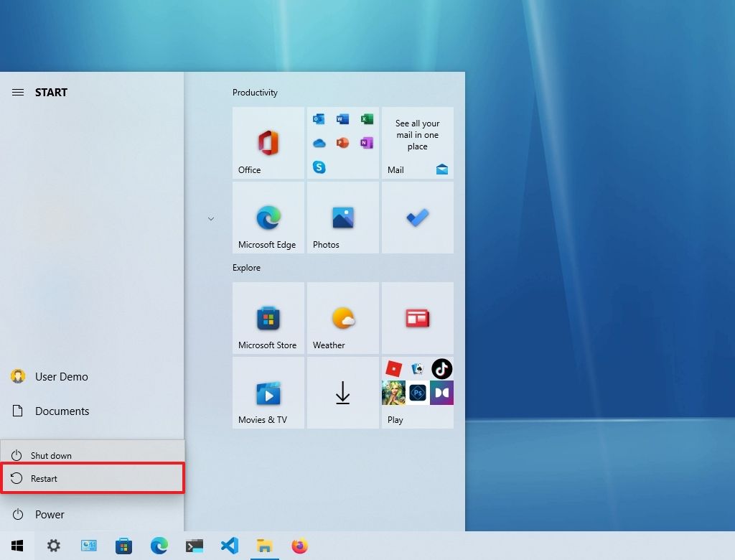Collapse the tile group using the chevron
Image resolution: width=735 pixels, height=560 pixels.
[210, 218]
